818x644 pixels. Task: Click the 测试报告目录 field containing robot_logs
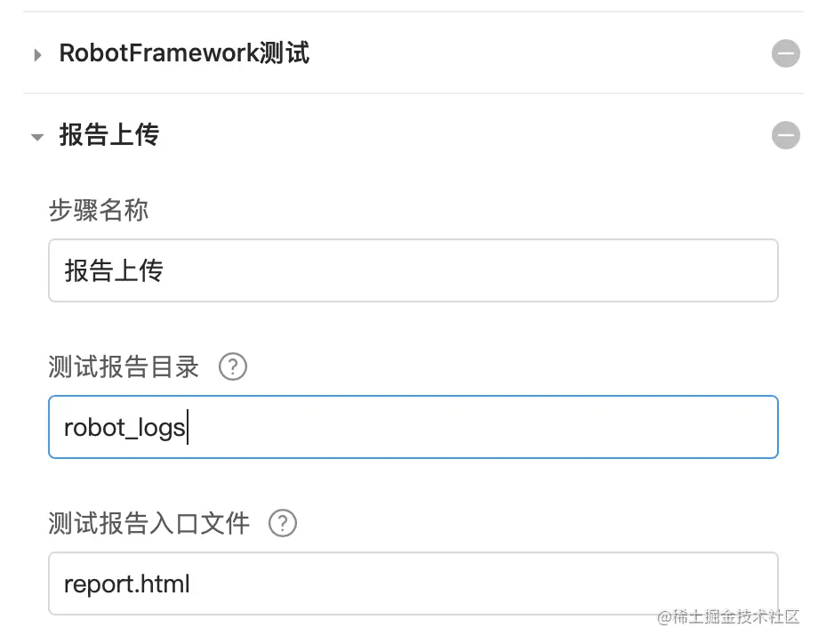click(413, 427)
